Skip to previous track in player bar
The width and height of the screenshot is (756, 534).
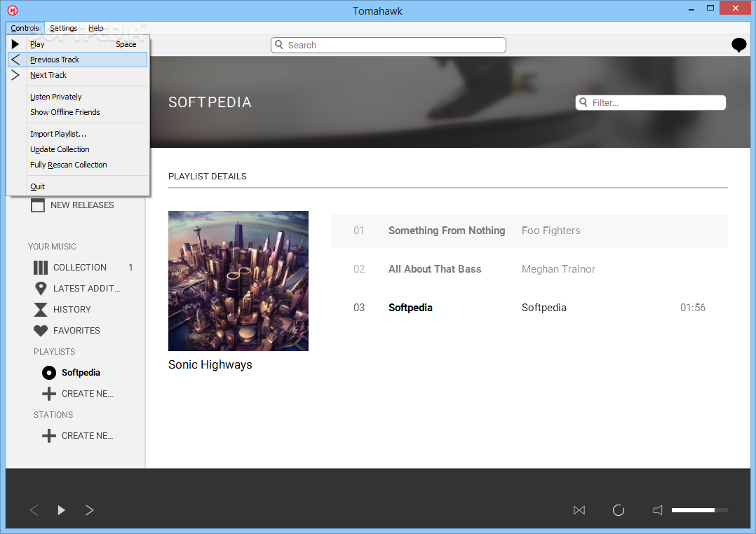pos(34,510)
